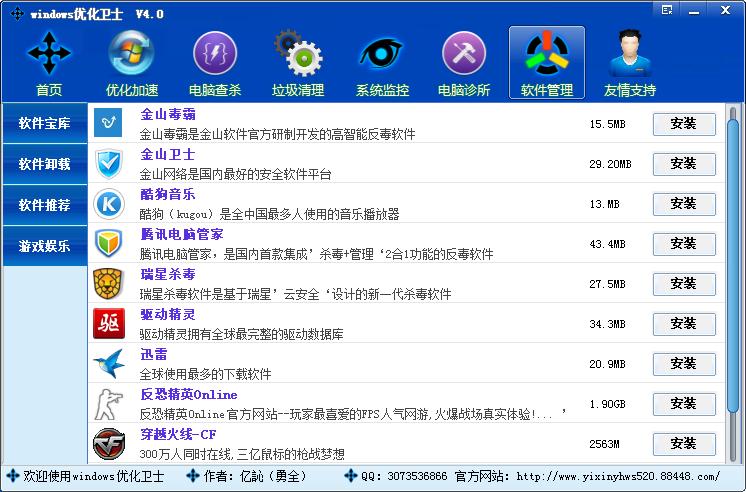Open the 首页 home icon
The image size is (746, 492).
49,53
